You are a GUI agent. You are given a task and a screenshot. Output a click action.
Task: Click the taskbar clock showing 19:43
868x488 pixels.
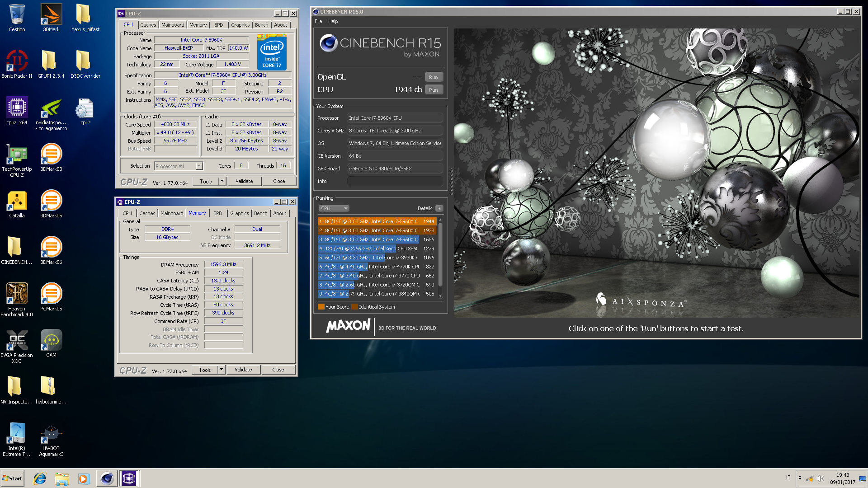pos(843,479)
